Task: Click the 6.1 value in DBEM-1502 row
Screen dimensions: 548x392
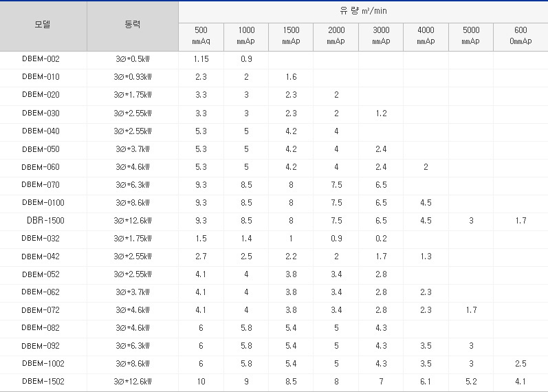Action: click(x=426, y=382)
